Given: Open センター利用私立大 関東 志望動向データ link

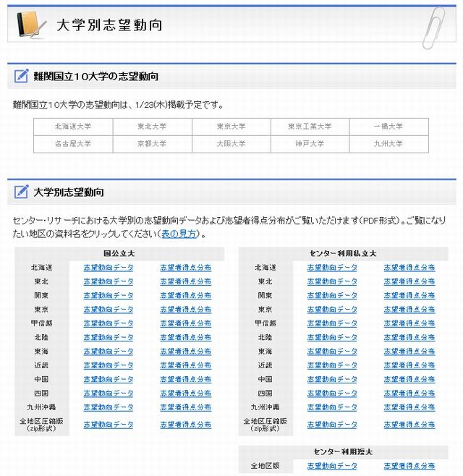Looking at the screenshot, I should (x=332, y=295).
